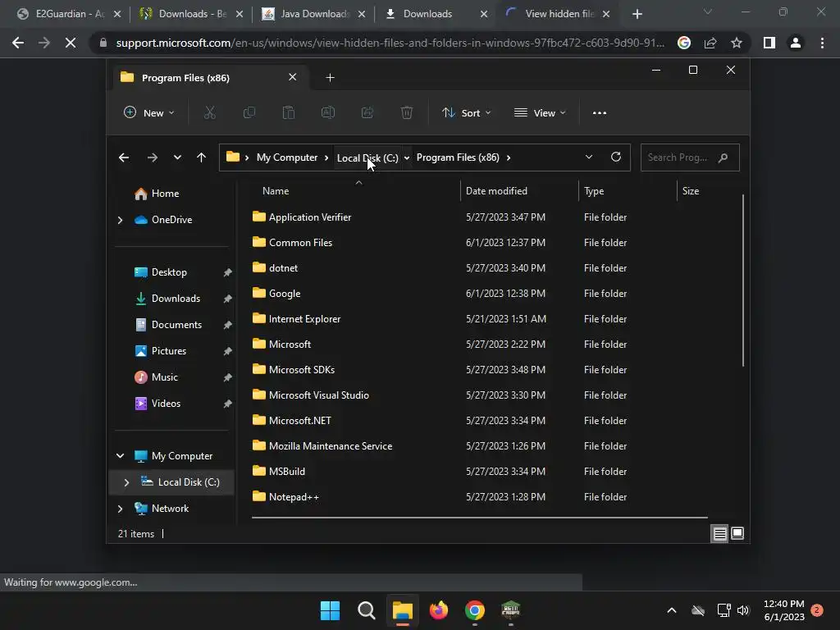Click the file list vertical scrollbar

743,281
